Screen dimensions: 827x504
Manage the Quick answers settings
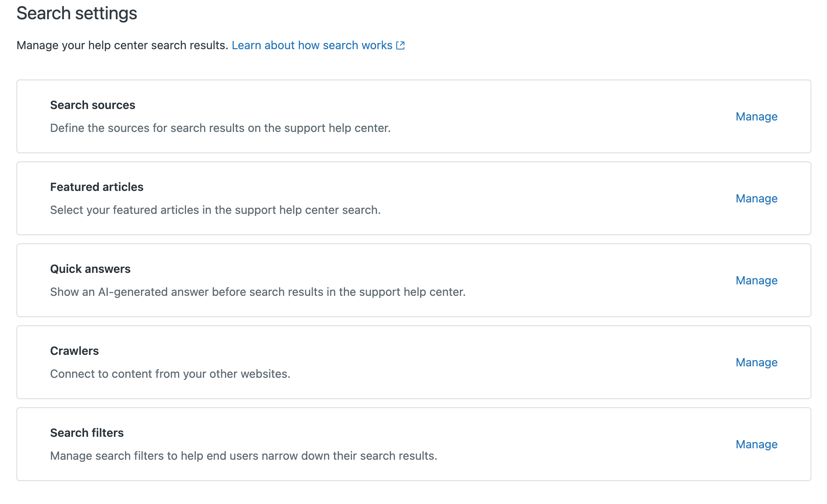[x=756, y=281]
